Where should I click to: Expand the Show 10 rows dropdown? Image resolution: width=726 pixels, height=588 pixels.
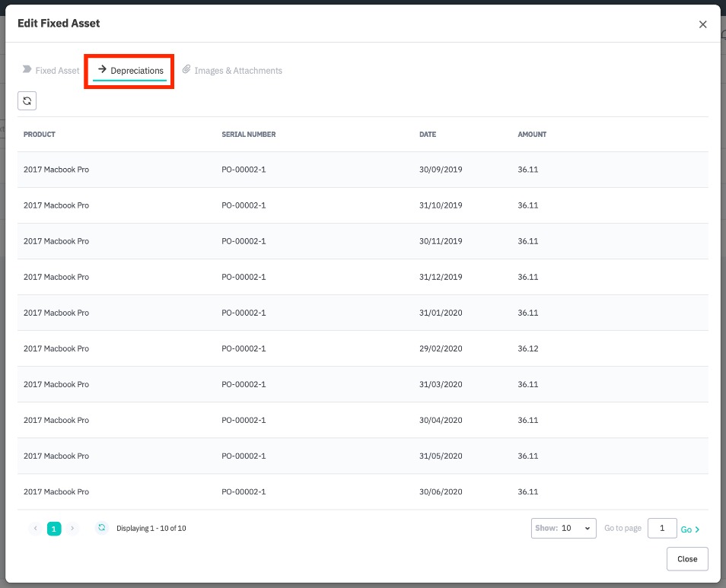tap(563, 528)
